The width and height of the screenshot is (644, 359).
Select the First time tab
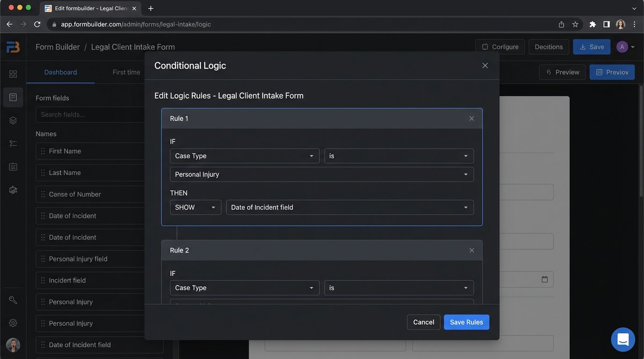coord(125,72)
